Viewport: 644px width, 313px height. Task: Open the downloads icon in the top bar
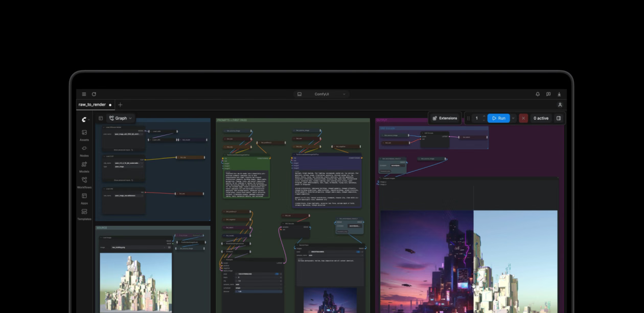click(559, 94)
